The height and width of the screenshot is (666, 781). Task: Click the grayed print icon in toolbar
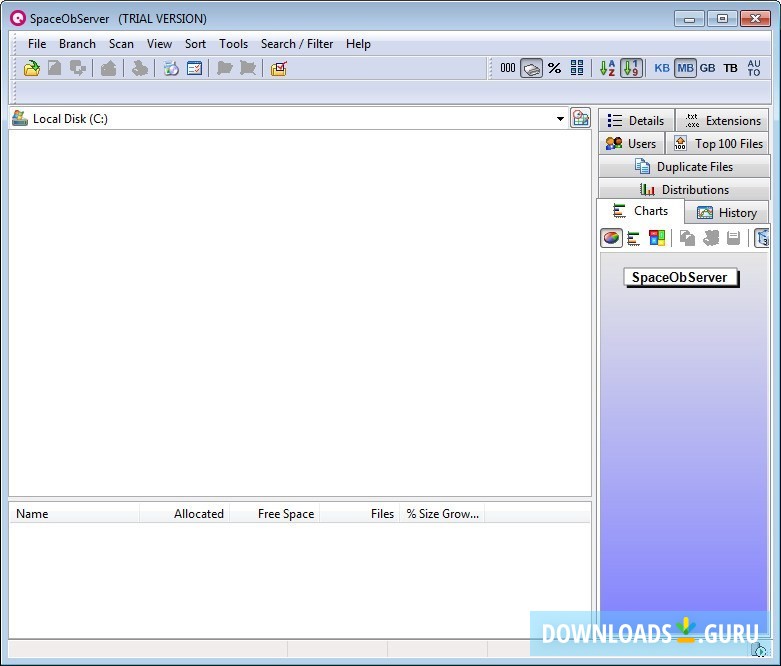pos(139,68)
